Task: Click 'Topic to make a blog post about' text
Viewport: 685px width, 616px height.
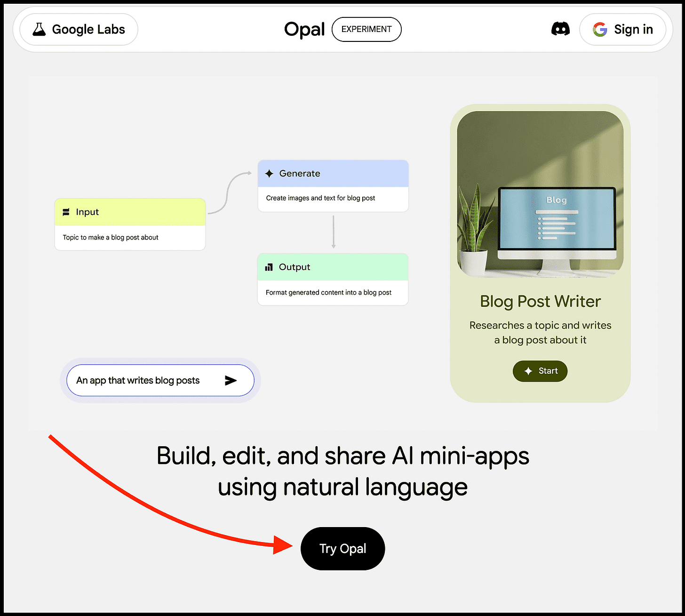Action: [x=111, y=237]
